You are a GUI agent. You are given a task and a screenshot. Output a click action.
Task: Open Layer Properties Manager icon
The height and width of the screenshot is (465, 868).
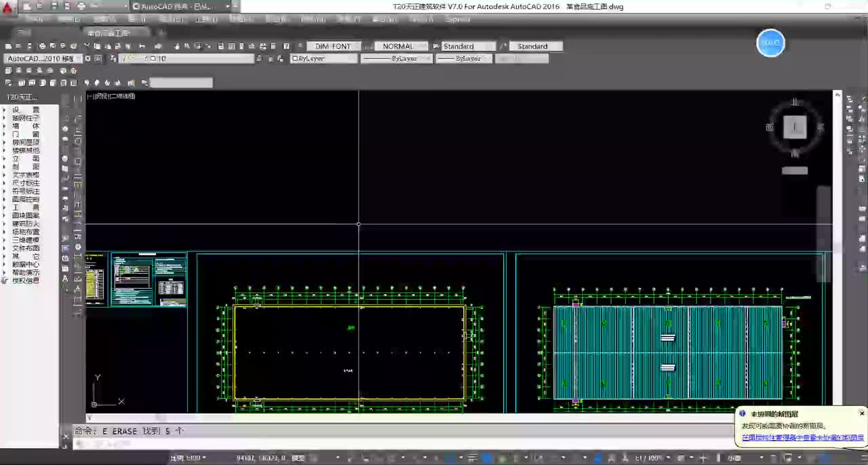coord(113,58)
